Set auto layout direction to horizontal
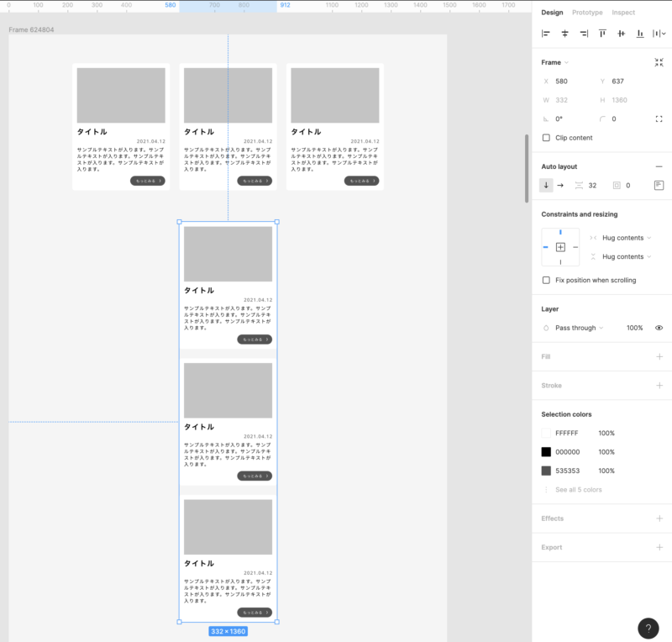The image size is (672, 642). point(560,185)
